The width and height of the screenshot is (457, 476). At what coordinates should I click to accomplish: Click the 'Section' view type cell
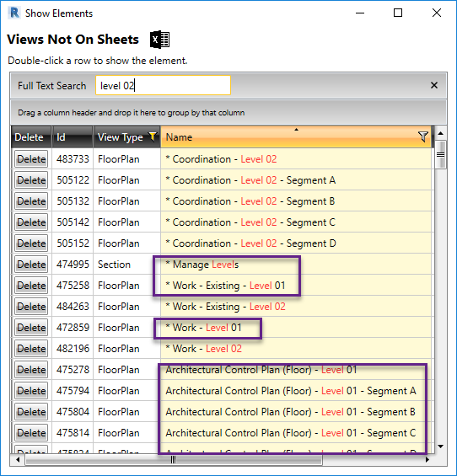point(126,264)
